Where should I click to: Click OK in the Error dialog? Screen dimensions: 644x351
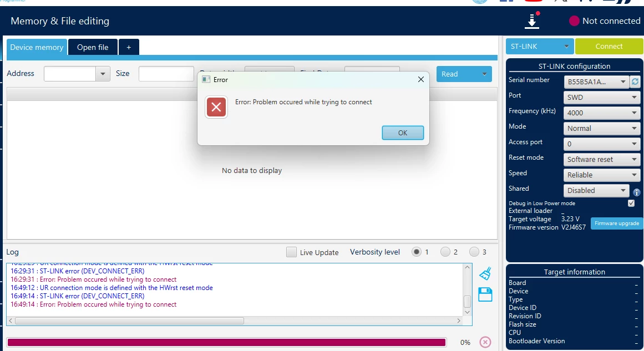point(403,133)
